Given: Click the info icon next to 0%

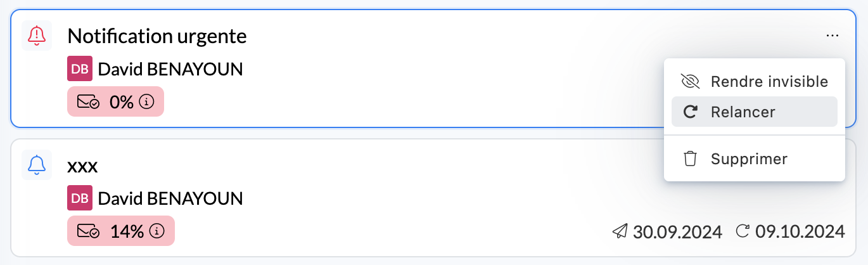Looking at the screenshot, I should pyautogui.click(x=147, y=101).
